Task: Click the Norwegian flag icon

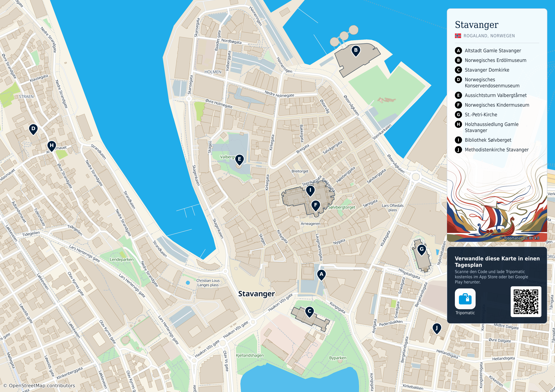Action: (x=458, y=36)
